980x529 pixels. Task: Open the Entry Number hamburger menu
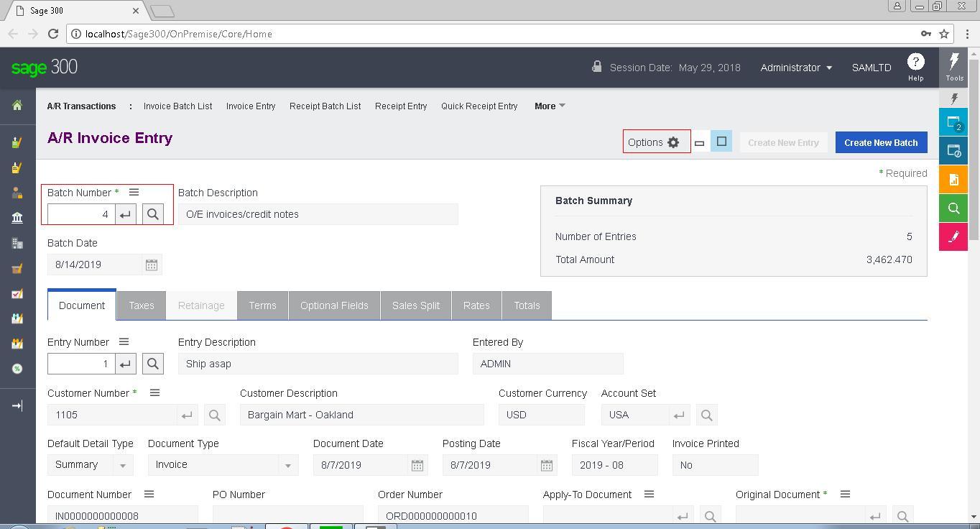coord(124,341)
